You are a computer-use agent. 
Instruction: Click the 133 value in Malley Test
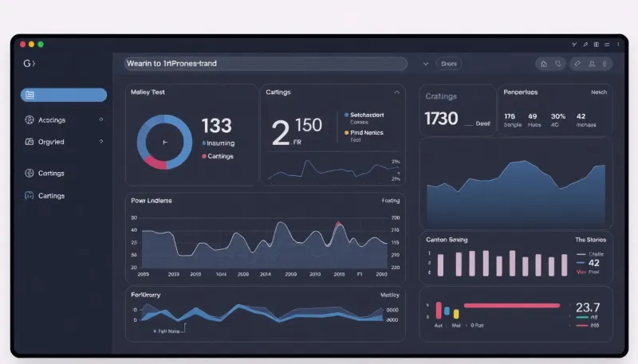point(216,126)
